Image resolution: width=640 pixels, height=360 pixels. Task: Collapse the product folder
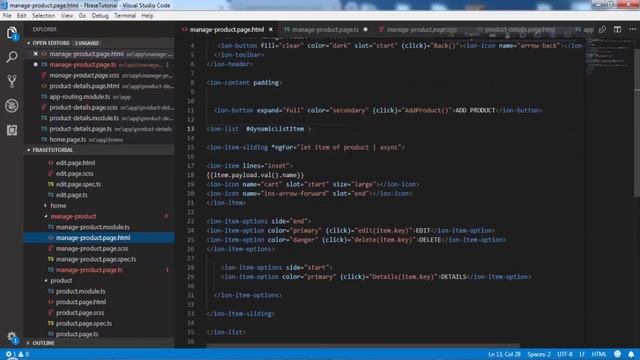click(x=61, y=281)
